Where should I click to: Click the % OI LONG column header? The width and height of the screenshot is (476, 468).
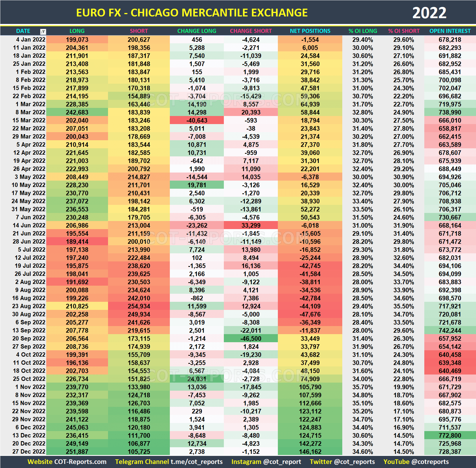(362, 31)
